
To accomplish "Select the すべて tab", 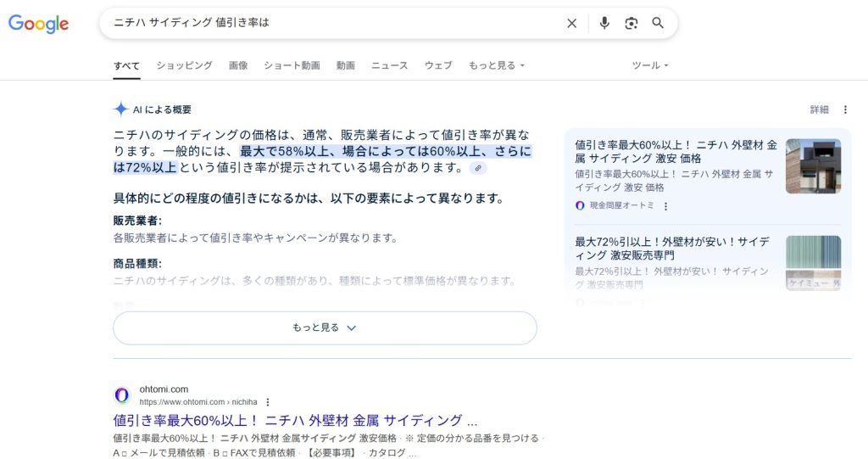I will click(127, 65).
